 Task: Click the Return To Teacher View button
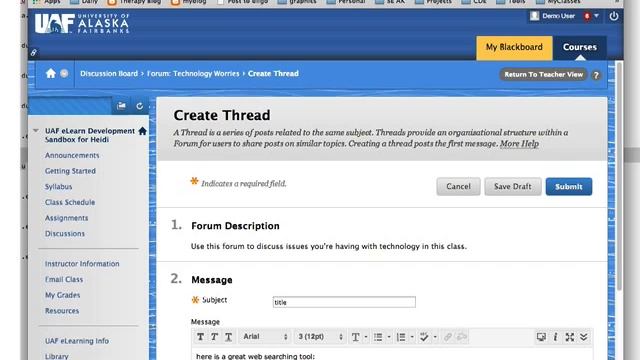click(544, 74)
